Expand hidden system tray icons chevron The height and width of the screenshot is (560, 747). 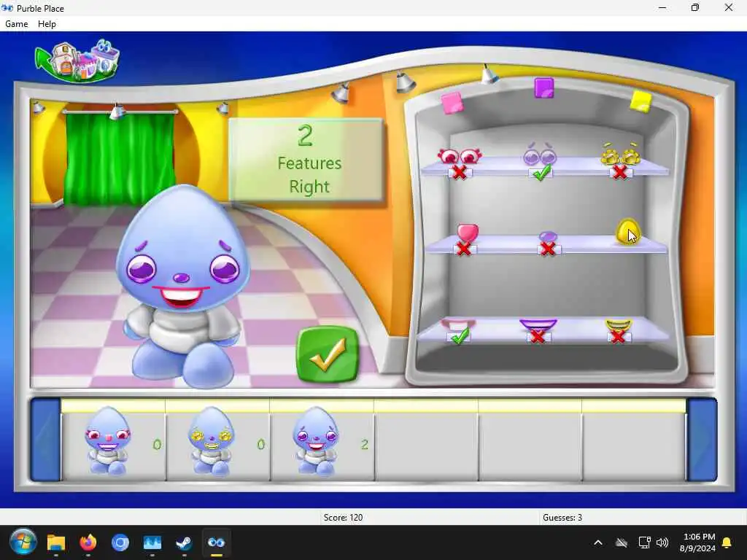tap(598, 542)
